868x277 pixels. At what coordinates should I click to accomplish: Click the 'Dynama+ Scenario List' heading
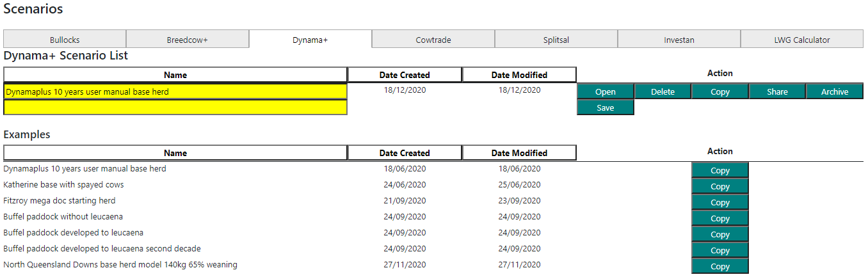(x=66, y=56)
